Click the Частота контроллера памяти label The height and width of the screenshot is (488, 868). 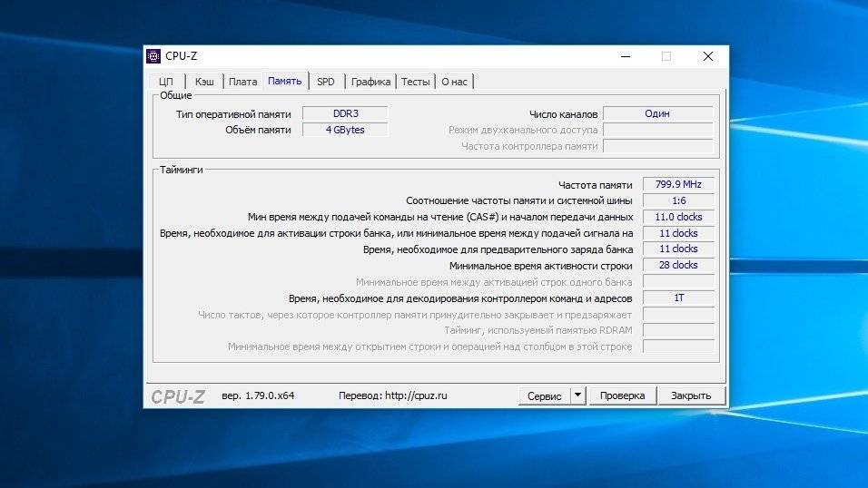(x=529, y=146)
